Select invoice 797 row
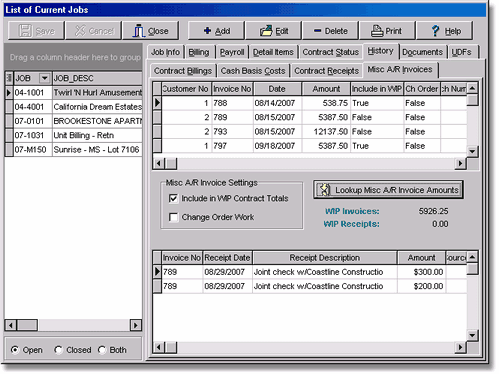Viewport: 499px width, 374px height. [310, 146]
